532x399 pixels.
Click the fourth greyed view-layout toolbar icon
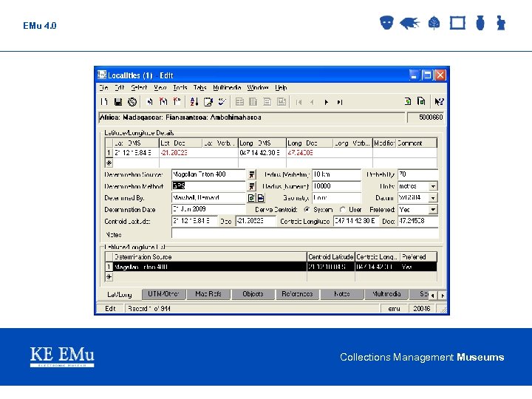(x=282, y=101)
